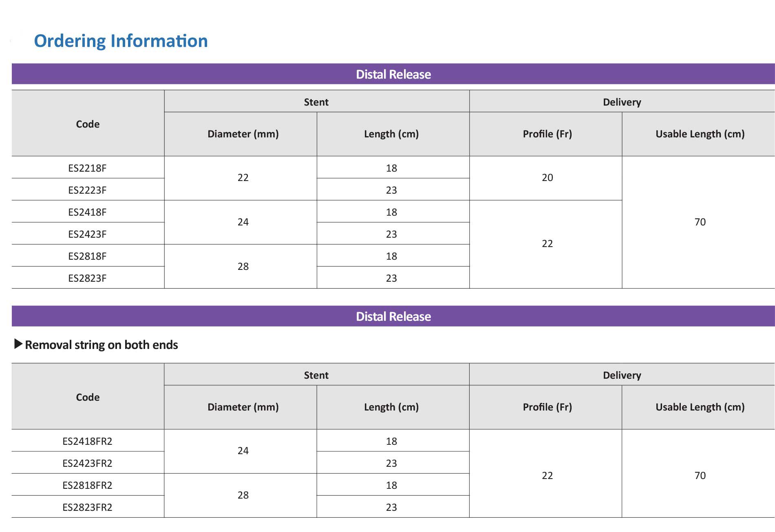The height and width of the screenshot is (532, 775).
Task: Click the second Distal Release purple banner
Action: 393,316
